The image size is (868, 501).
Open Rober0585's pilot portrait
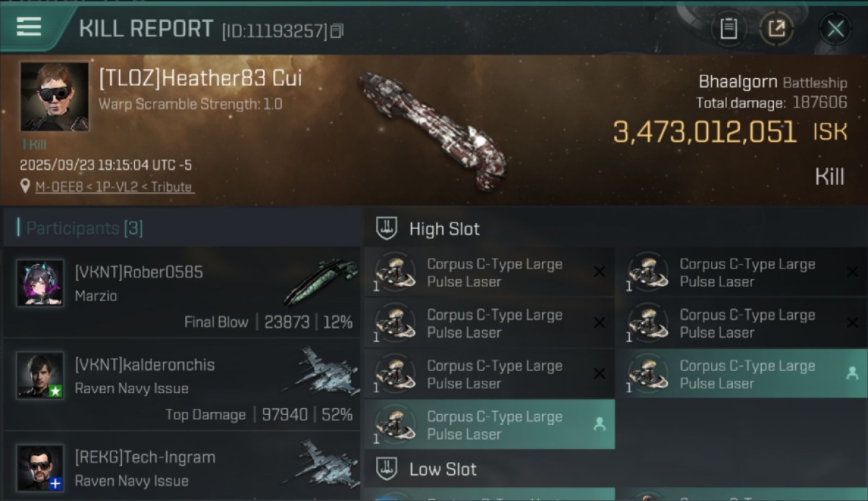40,283
